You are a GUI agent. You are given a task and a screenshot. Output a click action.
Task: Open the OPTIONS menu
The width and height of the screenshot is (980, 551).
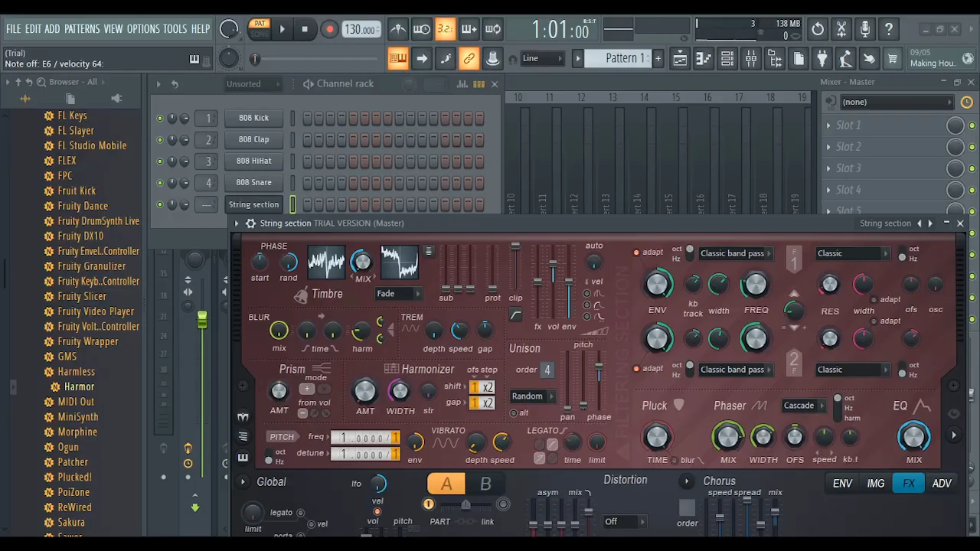point(143,29)
